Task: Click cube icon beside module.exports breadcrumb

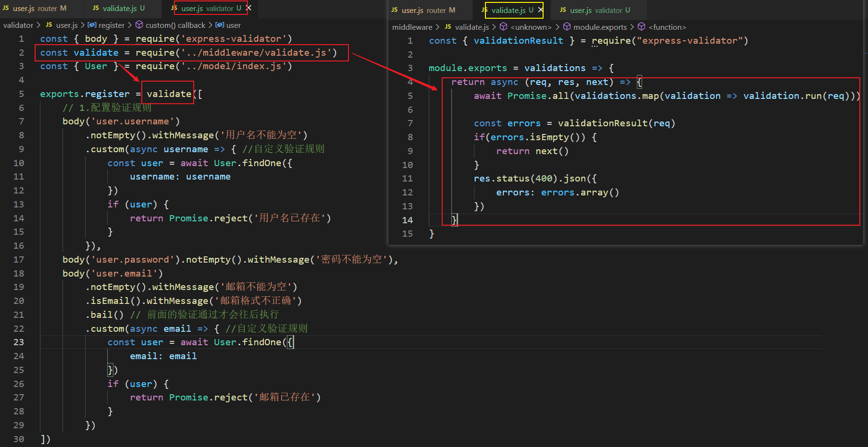Action: pyautogui.click(x=567, y=27)
